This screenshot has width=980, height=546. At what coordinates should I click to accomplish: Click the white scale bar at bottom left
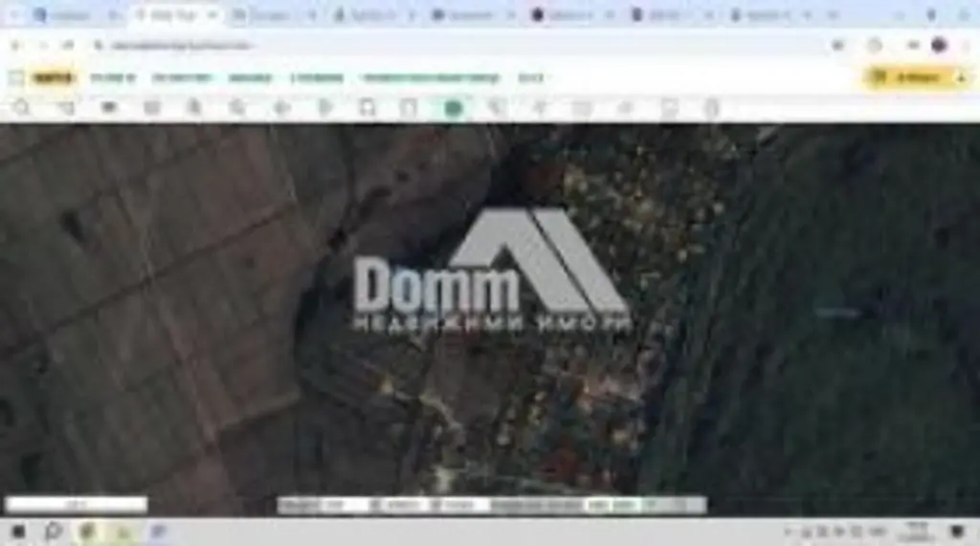77,504
